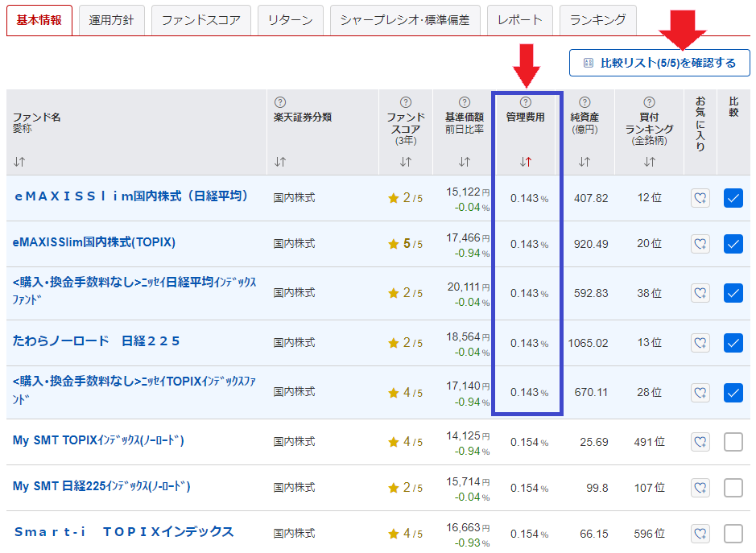Open <購入・換金手数料なし>ニッセイ日経平均インデックスファンド link

[x=134, y=291]
